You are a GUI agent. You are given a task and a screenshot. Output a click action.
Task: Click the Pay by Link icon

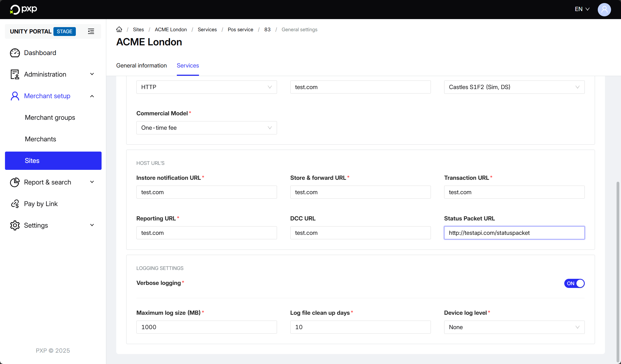(15, 204)
